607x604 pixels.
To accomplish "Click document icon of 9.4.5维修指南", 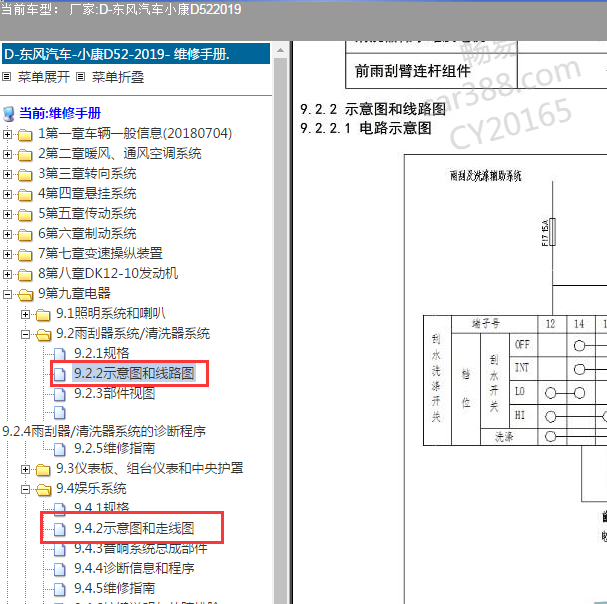I will (60, 589).
